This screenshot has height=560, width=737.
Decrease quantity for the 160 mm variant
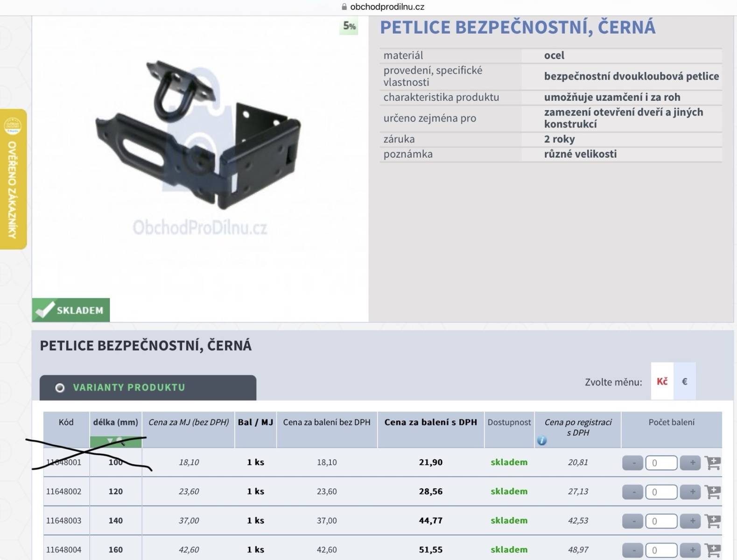(x=632, y=550)
